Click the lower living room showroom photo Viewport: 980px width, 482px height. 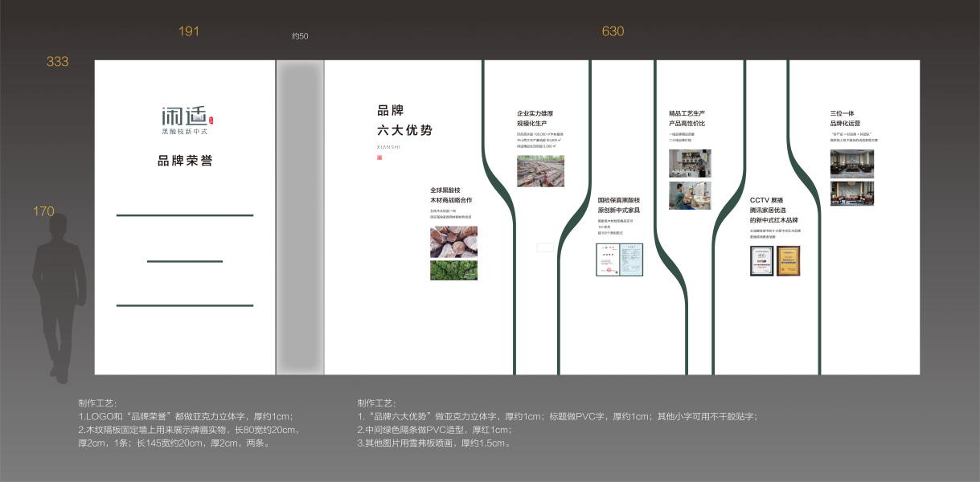point(852,193)
